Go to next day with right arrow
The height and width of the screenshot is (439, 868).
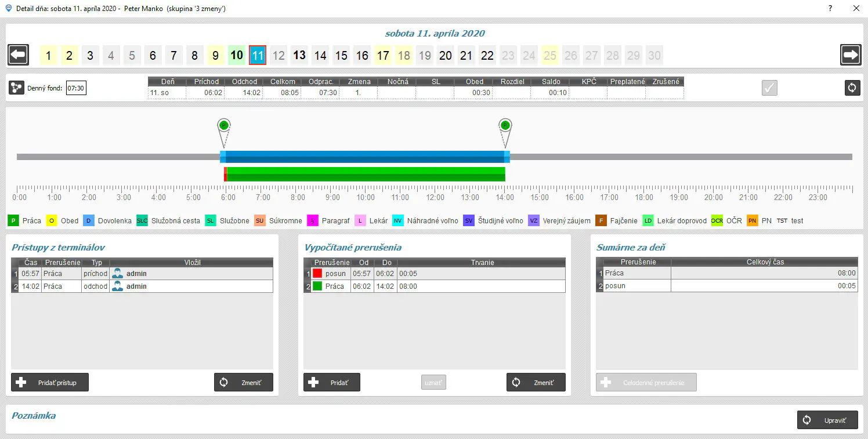851,55
